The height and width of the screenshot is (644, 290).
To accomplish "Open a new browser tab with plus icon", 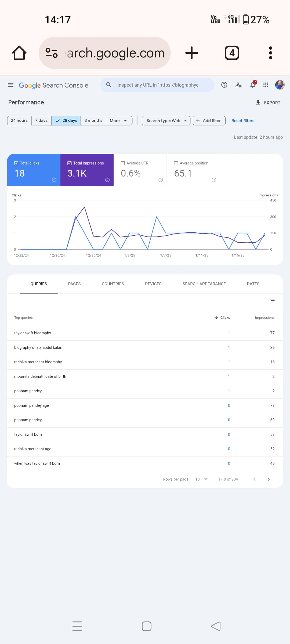I will click(x=192, y=53).
